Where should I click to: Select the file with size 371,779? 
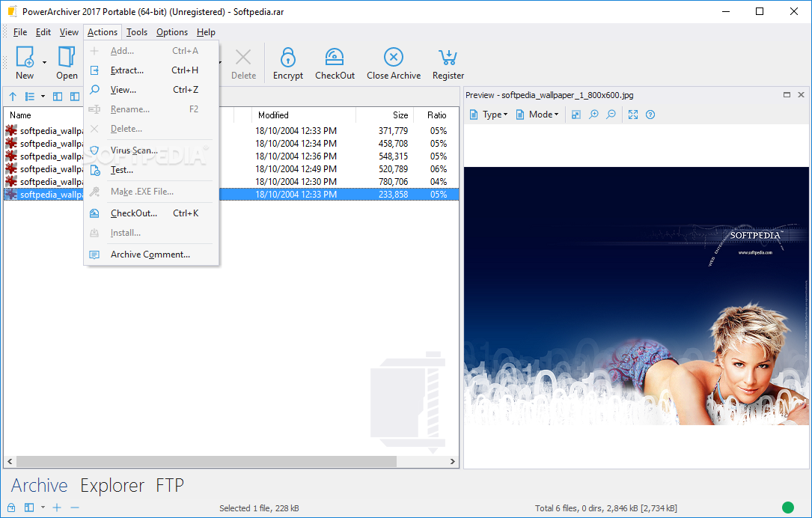pyautogui.click(x=231, y=131)
